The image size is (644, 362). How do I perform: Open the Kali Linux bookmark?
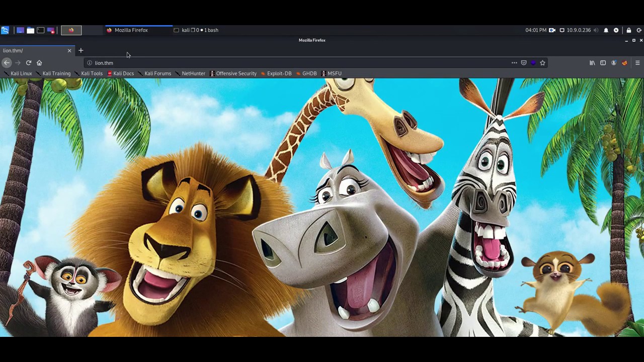point(18,73)
